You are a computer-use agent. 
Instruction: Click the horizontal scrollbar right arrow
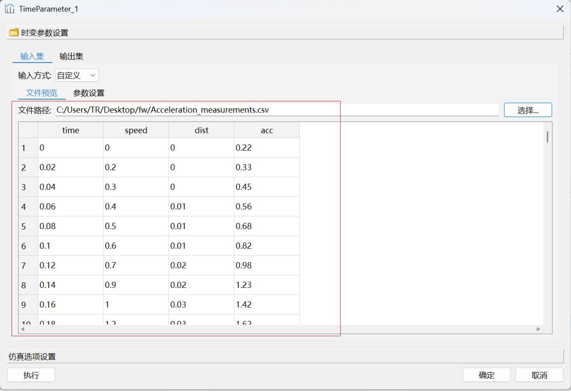coord(538,329)
